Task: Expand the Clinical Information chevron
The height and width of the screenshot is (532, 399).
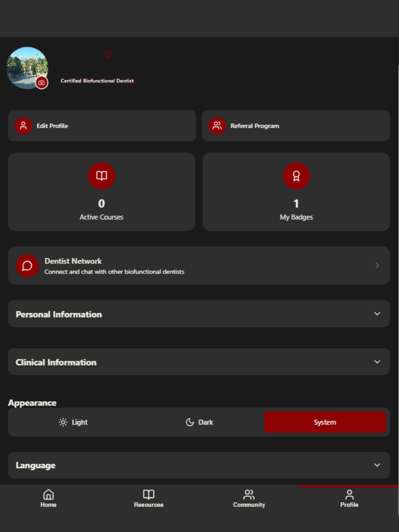Action: click(377, 362)
